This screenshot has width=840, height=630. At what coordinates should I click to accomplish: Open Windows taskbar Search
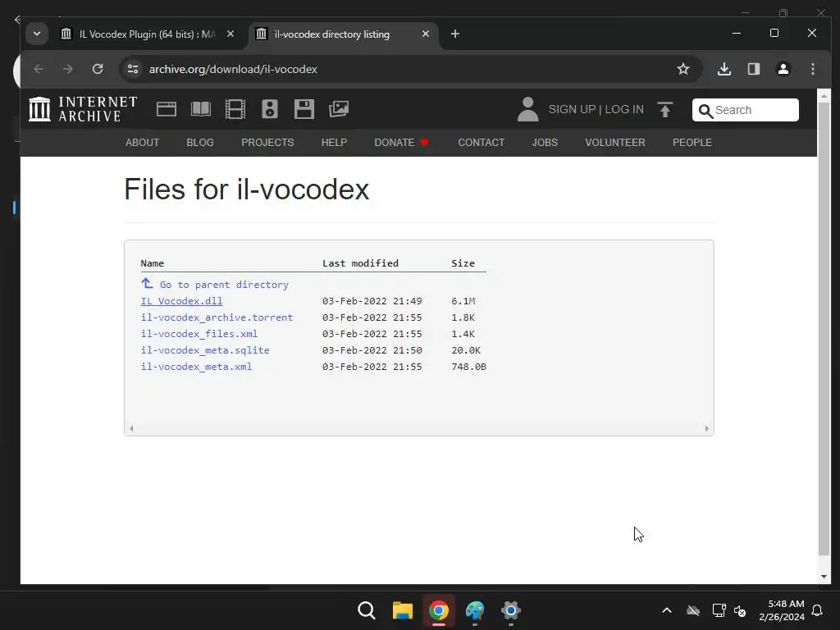(x=367, y=610)
